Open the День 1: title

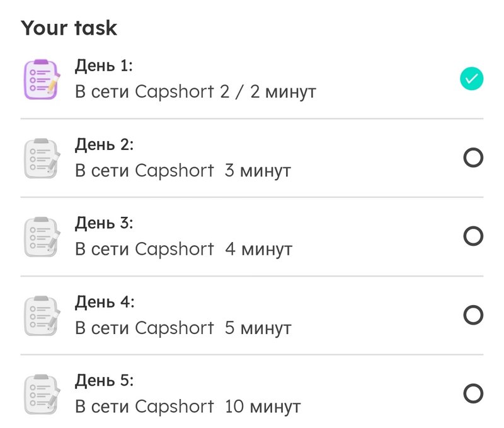pyautogui.click(x=103, y=66)
